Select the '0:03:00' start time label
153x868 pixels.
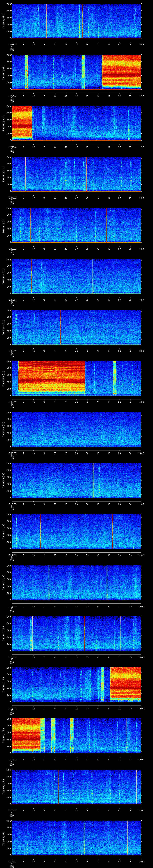pyautogui.click(x=12, y=147)
